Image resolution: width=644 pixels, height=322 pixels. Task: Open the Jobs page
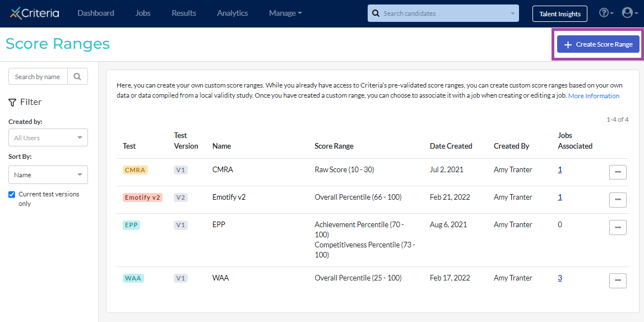143,13
